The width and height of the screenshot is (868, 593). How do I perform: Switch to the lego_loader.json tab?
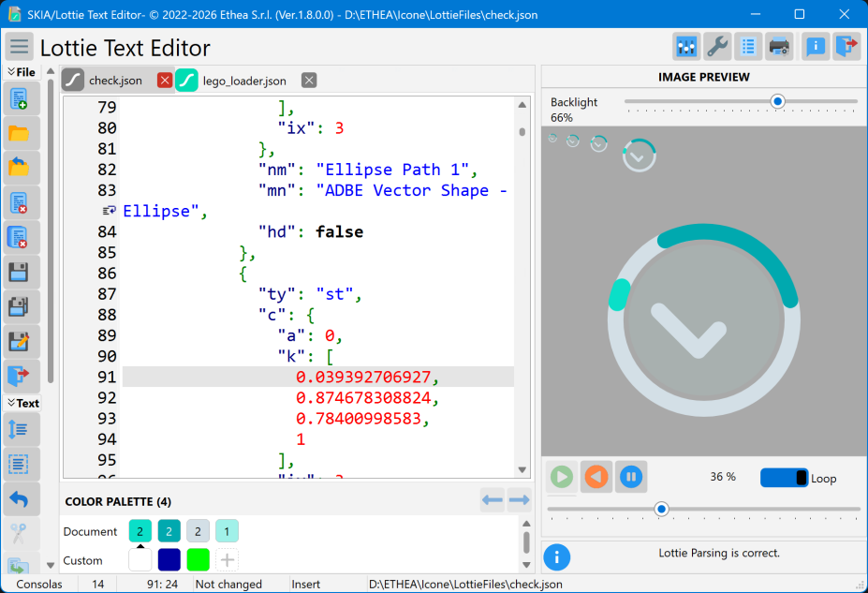[x=244, y=81]
